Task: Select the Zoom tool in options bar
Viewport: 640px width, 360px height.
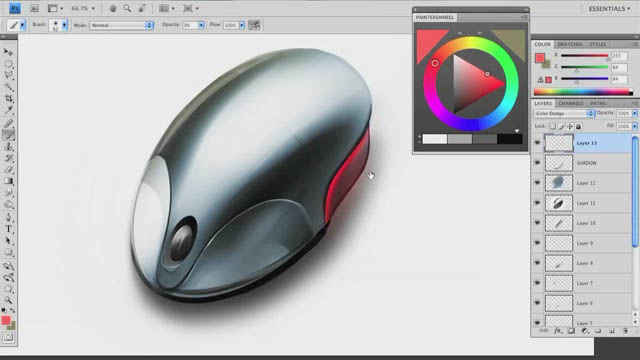Action: coord(127,8)
